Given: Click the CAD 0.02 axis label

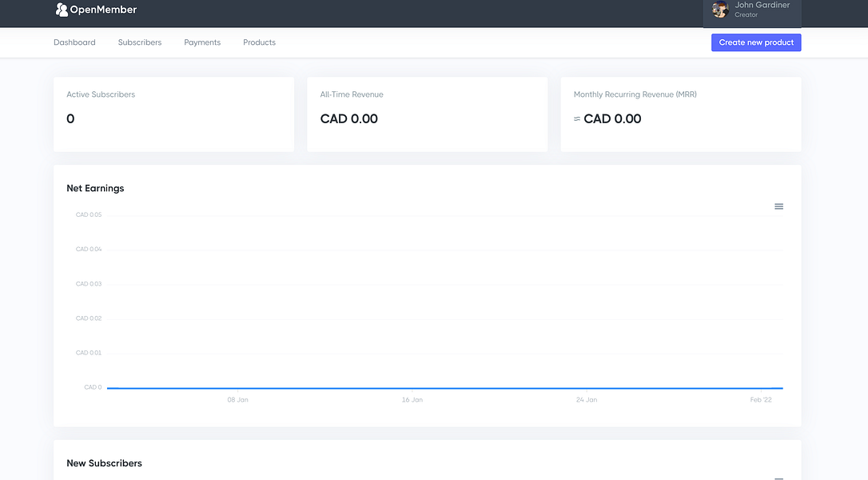Looking at the screenshot, I should point(89,318).
